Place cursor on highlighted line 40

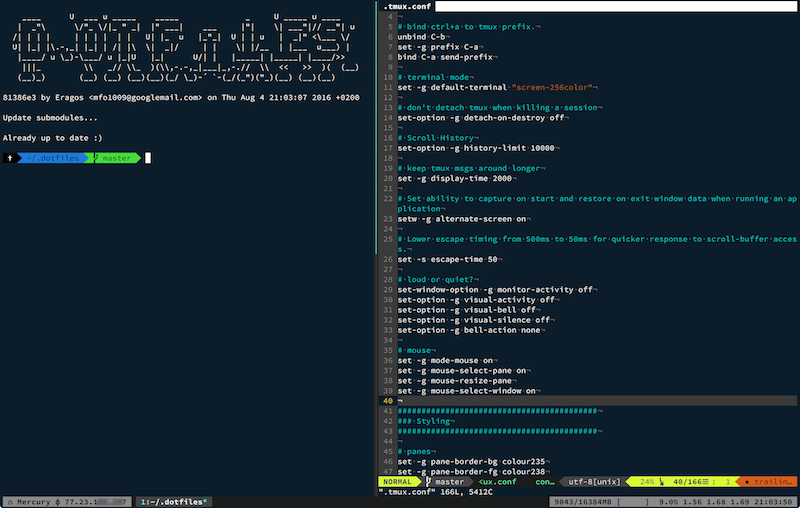pos(590,401)
